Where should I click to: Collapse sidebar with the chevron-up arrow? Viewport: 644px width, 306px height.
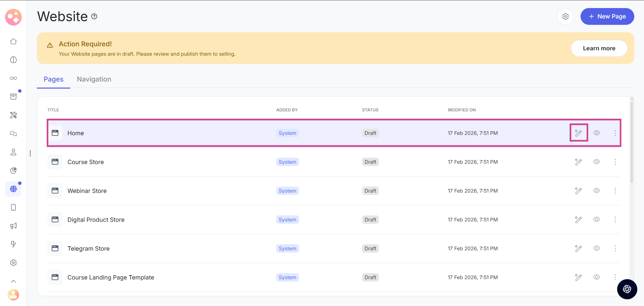pyautogui.click(x=13, y=281)
